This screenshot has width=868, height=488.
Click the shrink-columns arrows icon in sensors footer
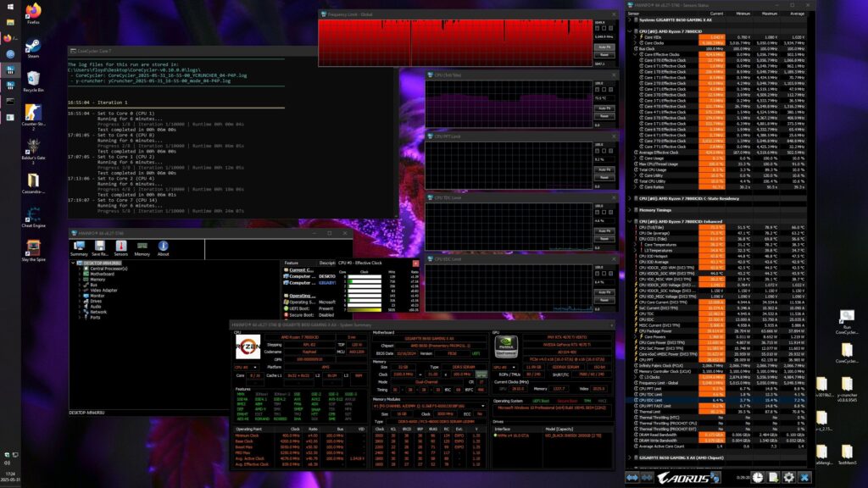(x=647, y=478)
